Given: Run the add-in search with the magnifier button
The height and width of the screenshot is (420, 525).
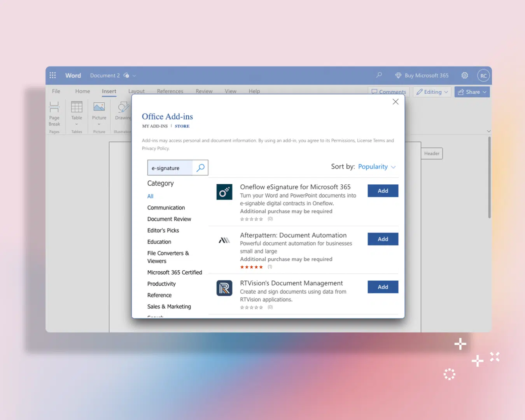Looking at the screenshot, I should (x=201, y=168).
